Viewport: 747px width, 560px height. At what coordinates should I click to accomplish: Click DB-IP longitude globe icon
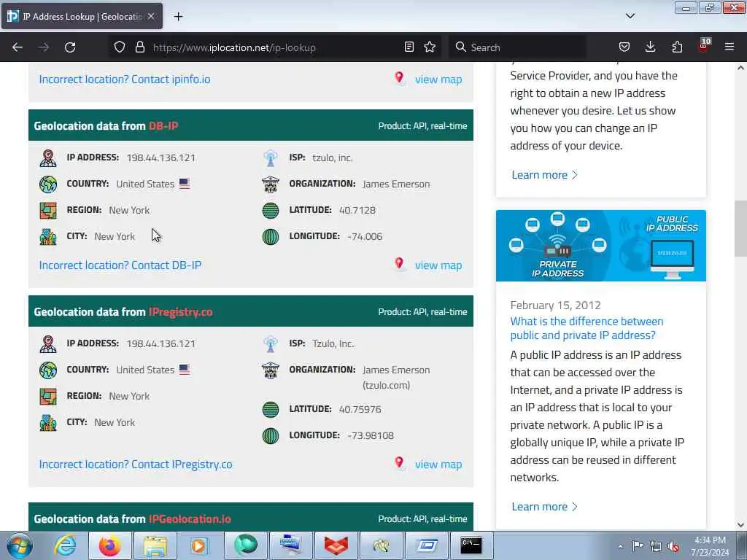pos(271,237)
